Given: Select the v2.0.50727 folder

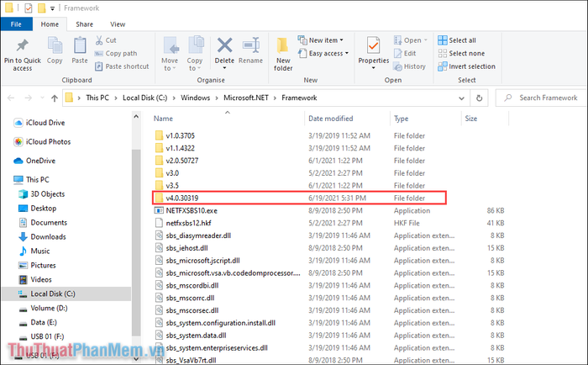Looking at the screenshot, I should [182, 161].
